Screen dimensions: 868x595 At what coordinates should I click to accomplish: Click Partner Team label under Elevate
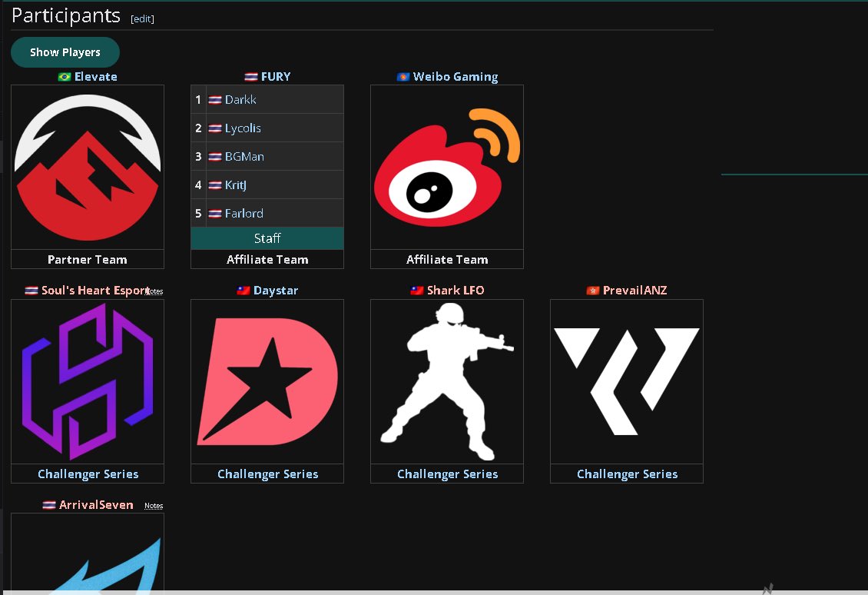pyautogui.click(x=88, y=259)
